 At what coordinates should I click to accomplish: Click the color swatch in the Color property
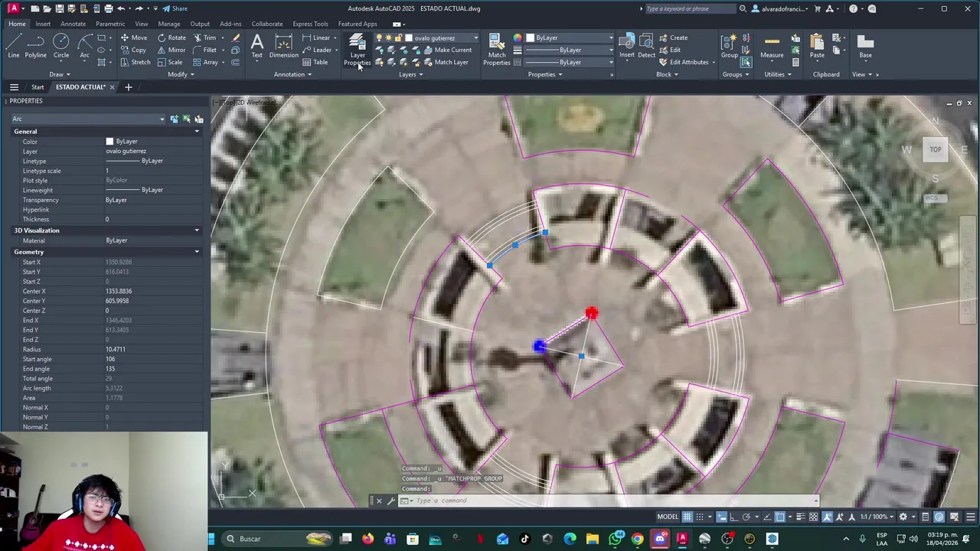pyautogui.click(x=109, y=142)
